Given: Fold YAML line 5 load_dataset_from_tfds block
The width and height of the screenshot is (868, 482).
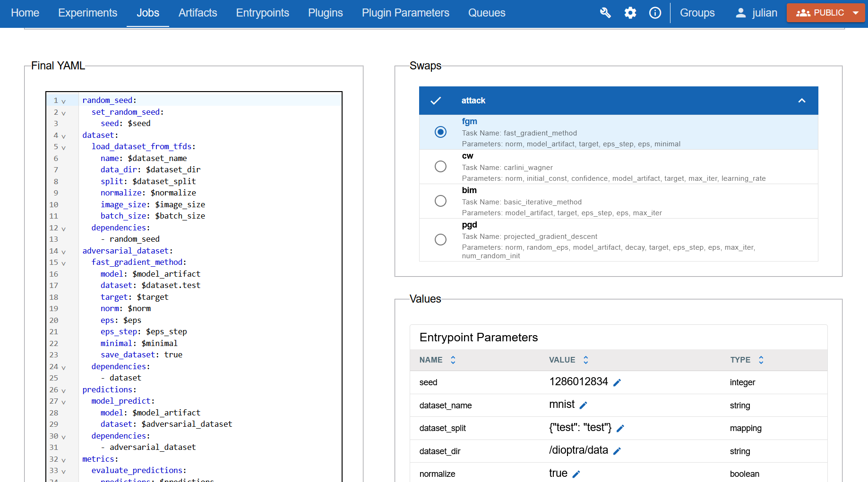Looking at the screenshot, I should 63,147.
